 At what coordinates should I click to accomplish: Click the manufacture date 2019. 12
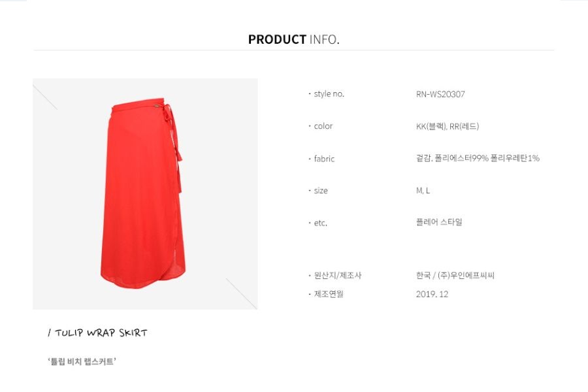(432, 294)
